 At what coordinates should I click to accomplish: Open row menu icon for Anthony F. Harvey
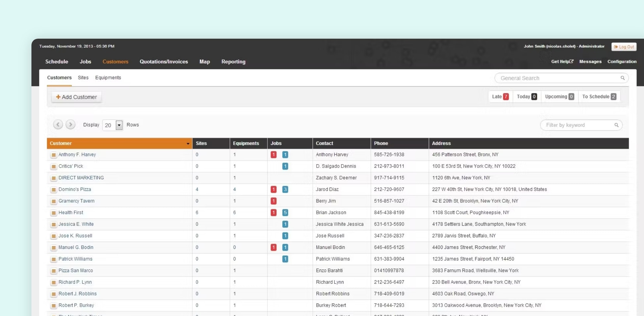[x=53, y=155]
